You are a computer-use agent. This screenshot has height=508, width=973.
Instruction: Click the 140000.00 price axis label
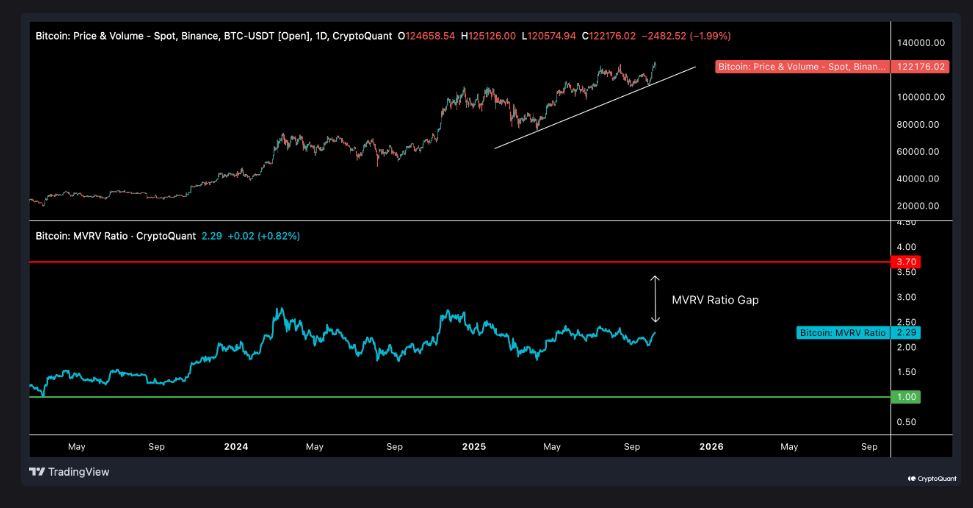[918, 43]
